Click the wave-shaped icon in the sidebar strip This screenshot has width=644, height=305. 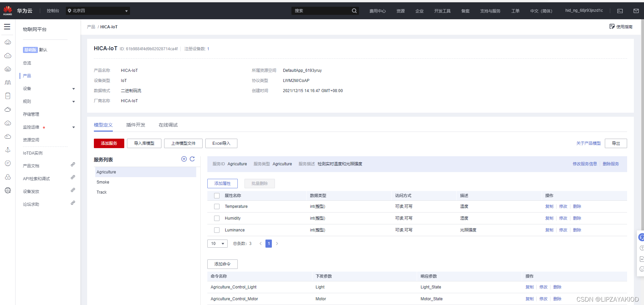8,82
